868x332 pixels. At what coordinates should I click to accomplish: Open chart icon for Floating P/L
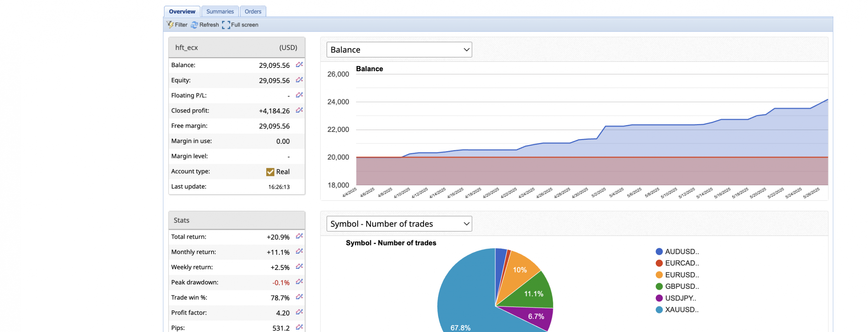pos(299,95)
